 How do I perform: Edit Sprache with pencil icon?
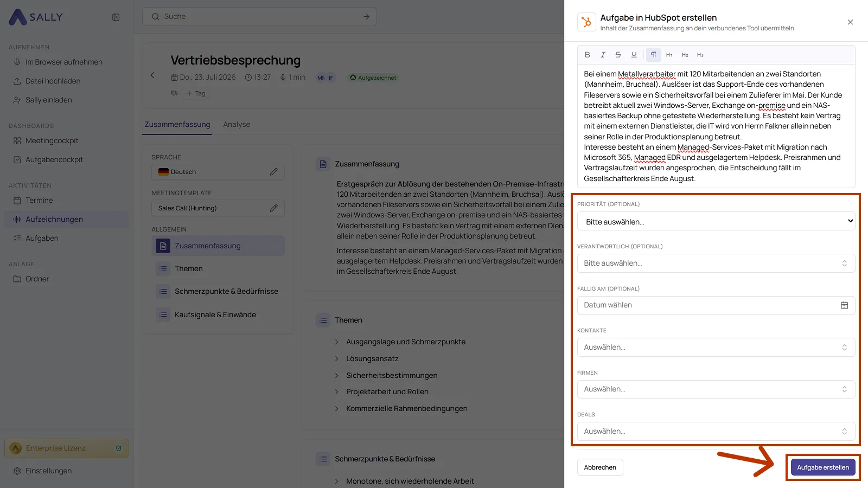point(274,172)
